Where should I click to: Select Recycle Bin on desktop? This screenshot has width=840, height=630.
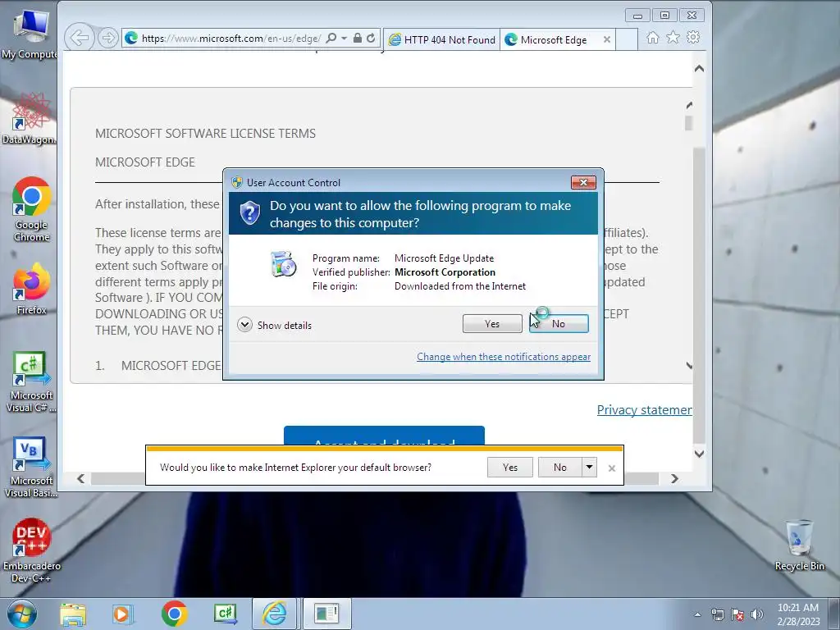pos(799,545)
